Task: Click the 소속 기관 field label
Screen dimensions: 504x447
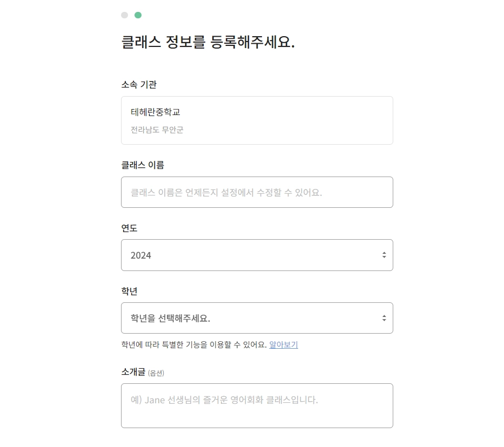Action: click(139, 84)
